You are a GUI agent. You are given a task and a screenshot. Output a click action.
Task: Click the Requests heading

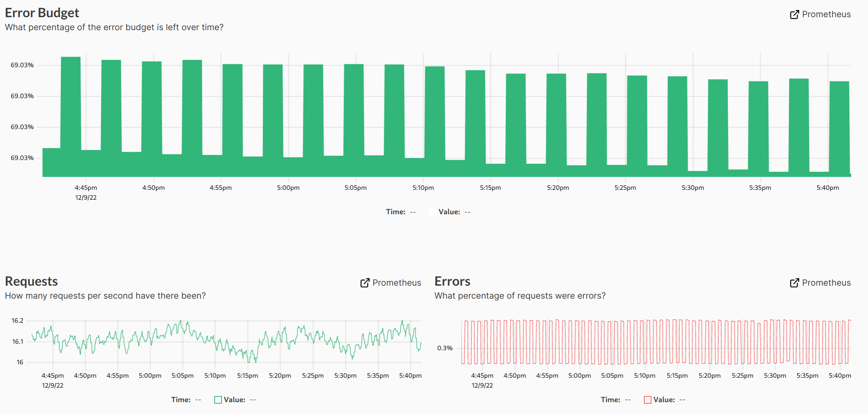click(x=31, y=281)
